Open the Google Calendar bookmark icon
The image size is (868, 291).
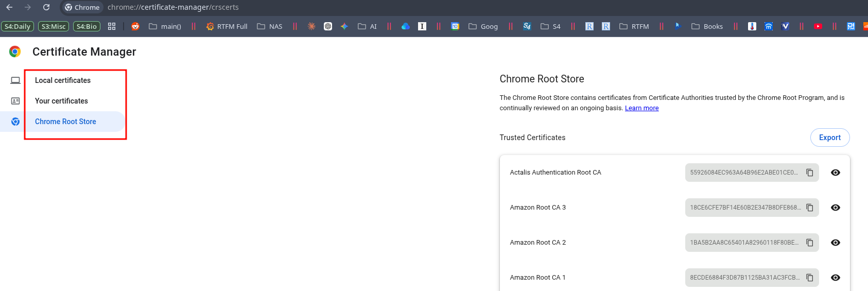tap(455, 26)
